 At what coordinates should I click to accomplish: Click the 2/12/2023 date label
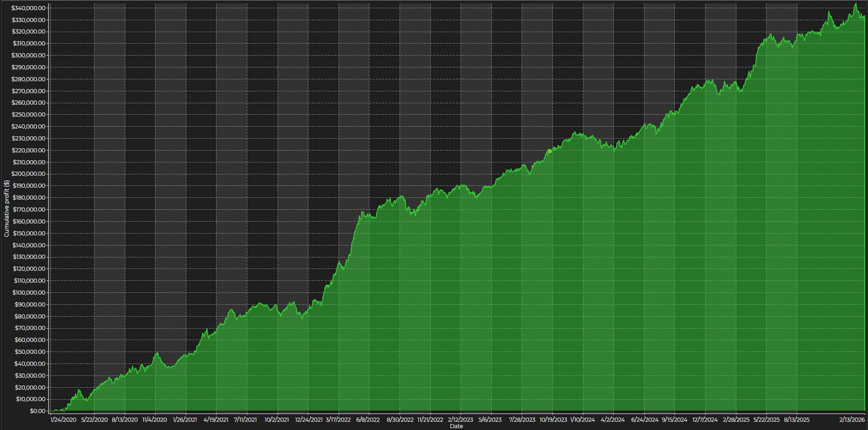click(460, 419)
